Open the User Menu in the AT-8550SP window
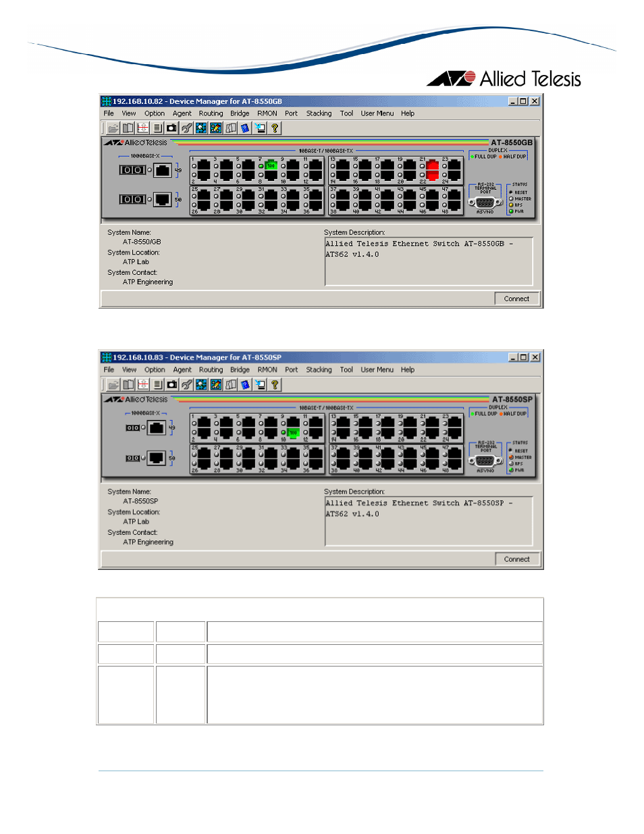Viewport: 644px width, 834px height. [377, 370]
